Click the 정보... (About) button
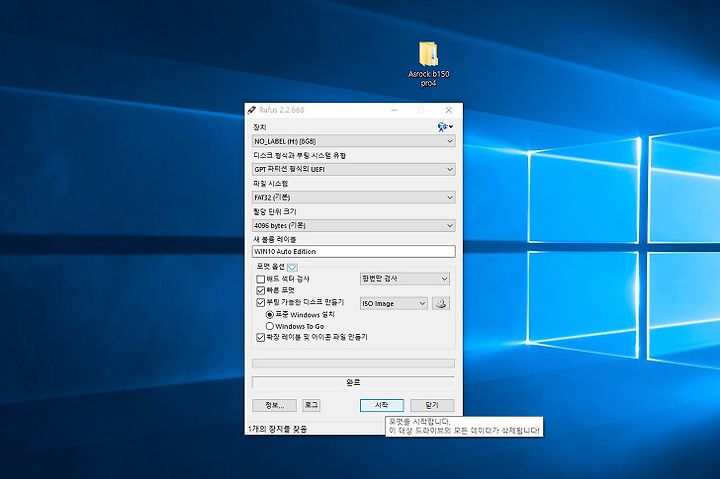 (274, 406)
